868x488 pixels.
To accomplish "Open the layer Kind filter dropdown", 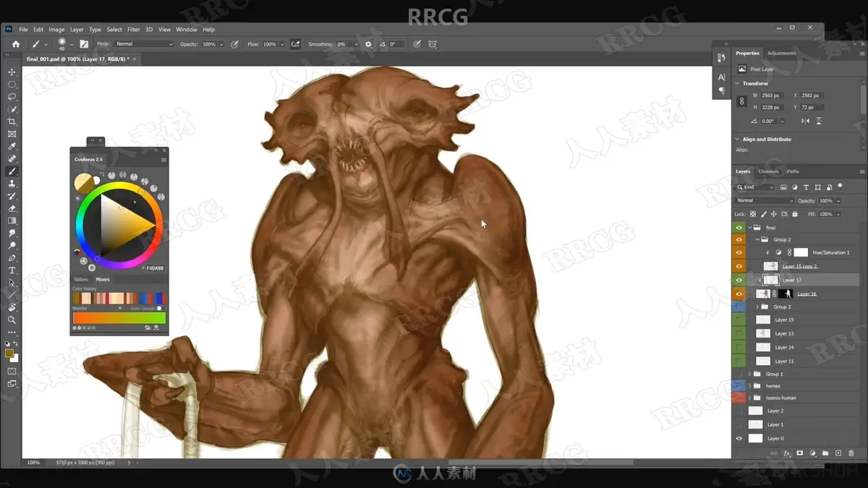I will pos(755,187).
